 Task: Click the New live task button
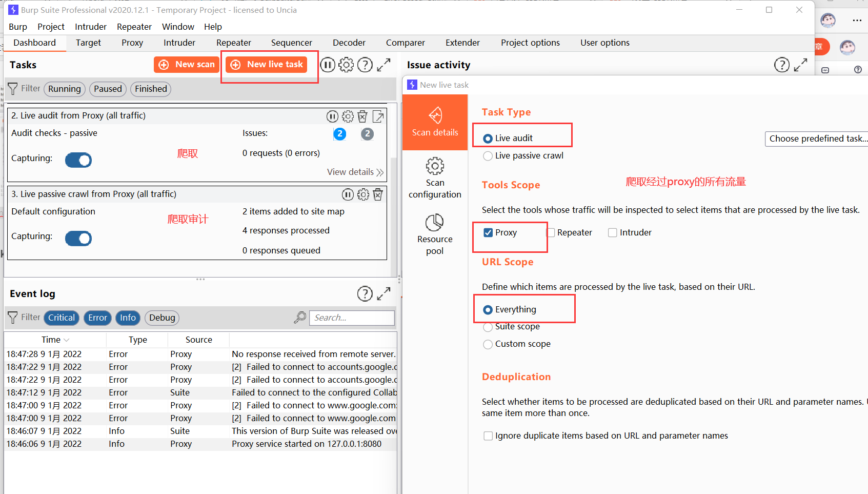point(267,65)
